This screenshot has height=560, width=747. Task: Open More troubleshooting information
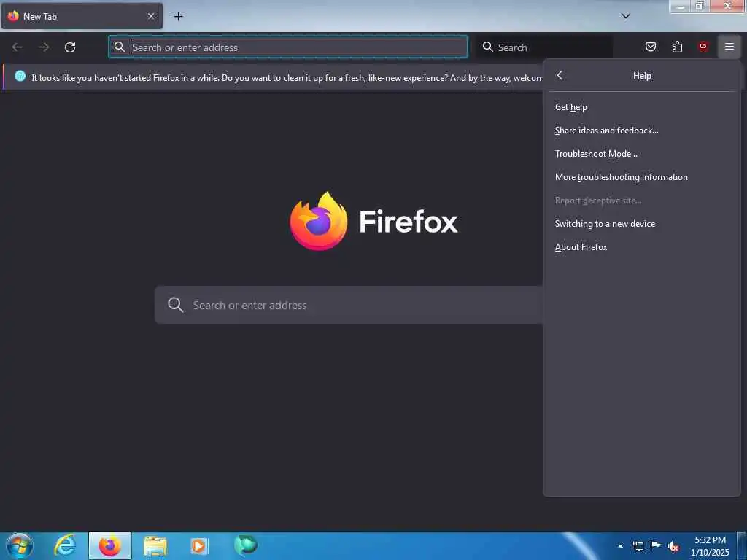point(641,177)
